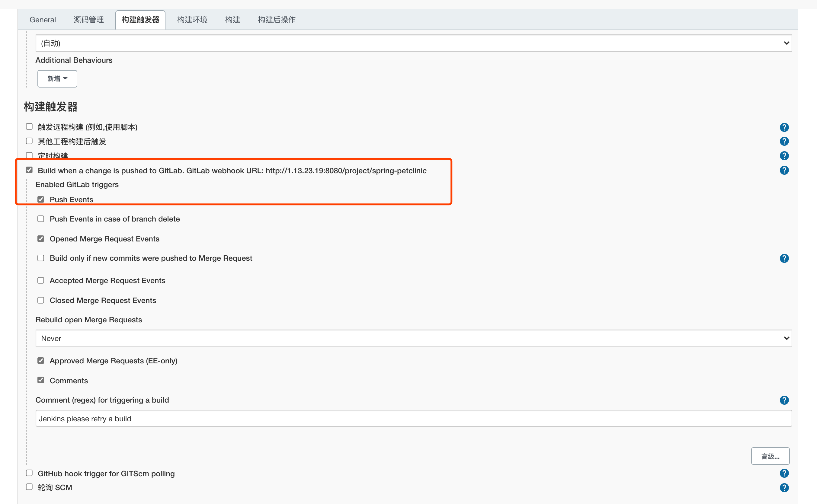Open help for 触发远程构建 option

coord(784,127)
